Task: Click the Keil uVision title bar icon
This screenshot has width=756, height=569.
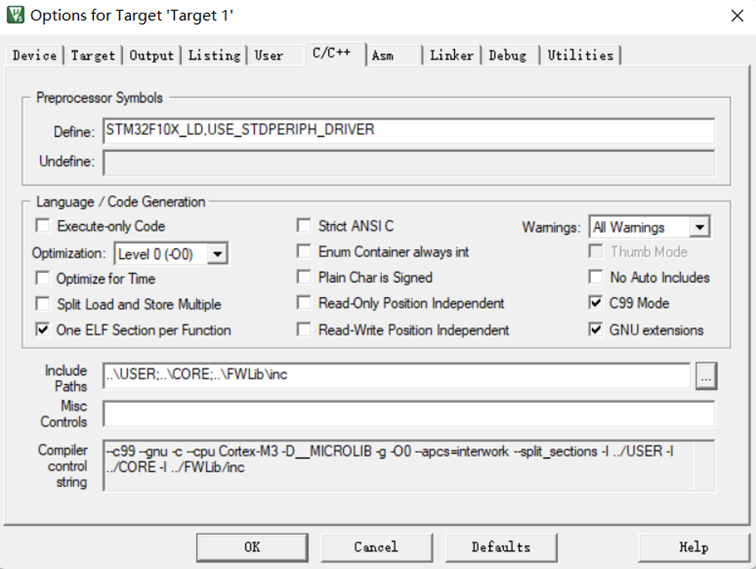Action: pyautogui.click(x=15, y=15)
